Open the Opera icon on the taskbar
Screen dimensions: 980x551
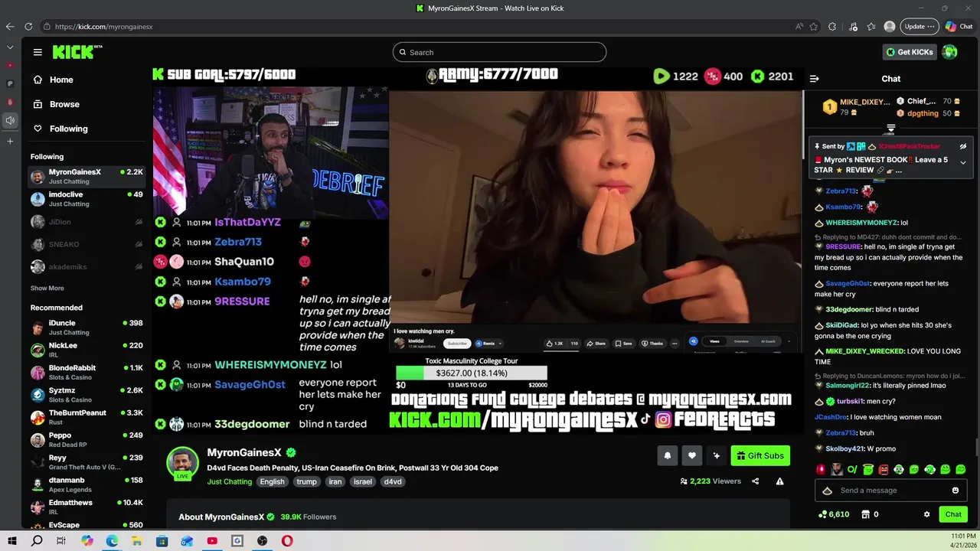(286, 541)
